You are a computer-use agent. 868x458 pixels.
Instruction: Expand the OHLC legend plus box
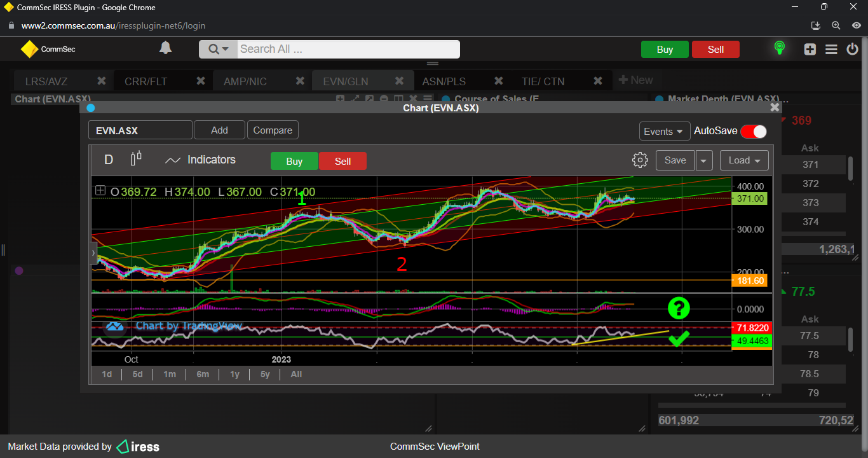click(x=100, y=191)
